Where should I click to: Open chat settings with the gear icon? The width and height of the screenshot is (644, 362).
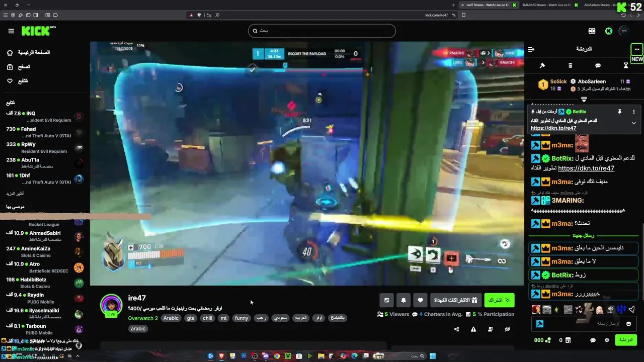coord(607,340)
